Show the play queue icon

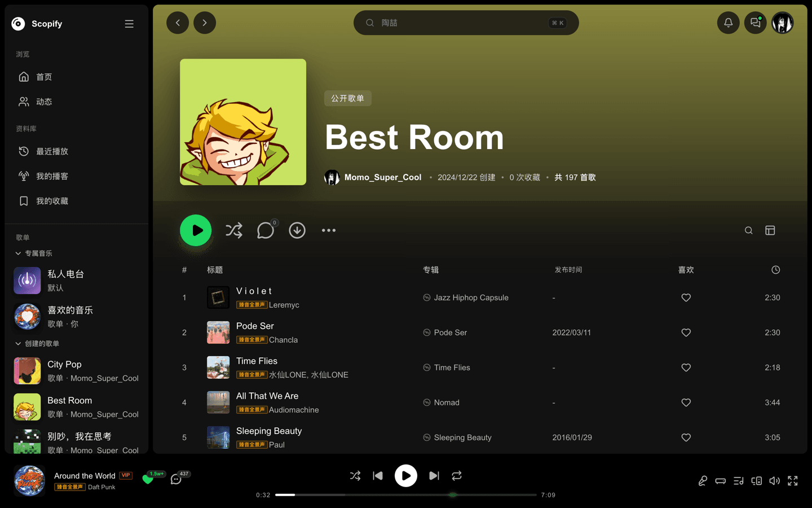coord(739,481)
